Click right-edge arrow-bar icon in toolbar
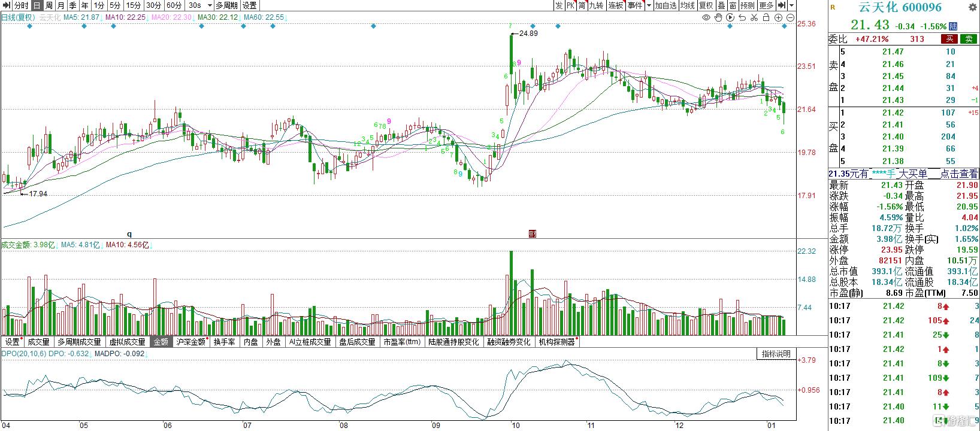Screen dimensions: 980x431 click(x=782, y=5)
